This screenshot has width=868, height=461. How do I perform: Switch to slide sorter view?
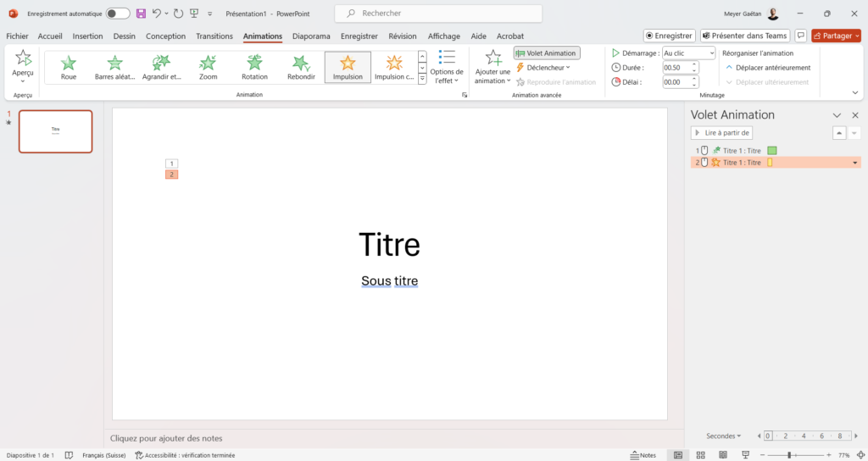coord(700,455)
